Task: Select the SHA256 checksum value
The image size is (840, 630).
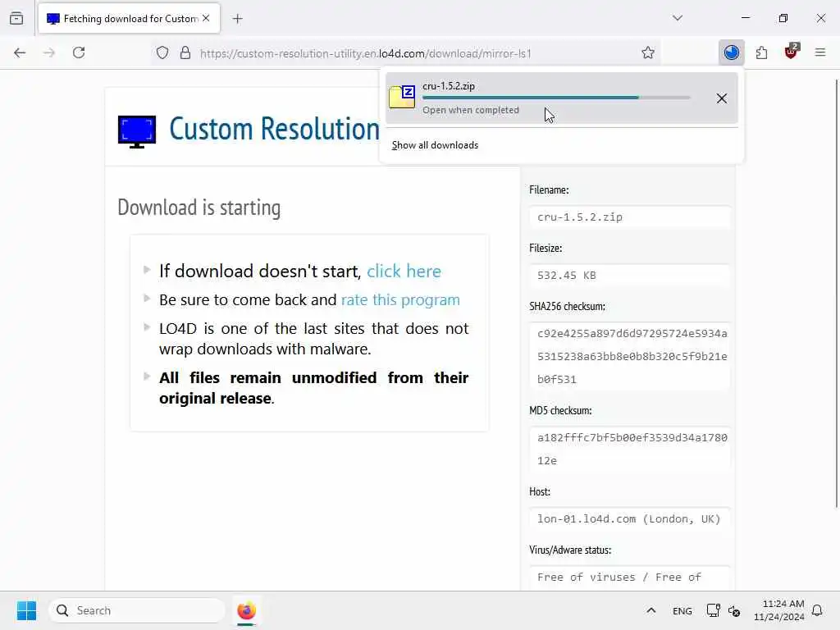Action: [629, 356]
